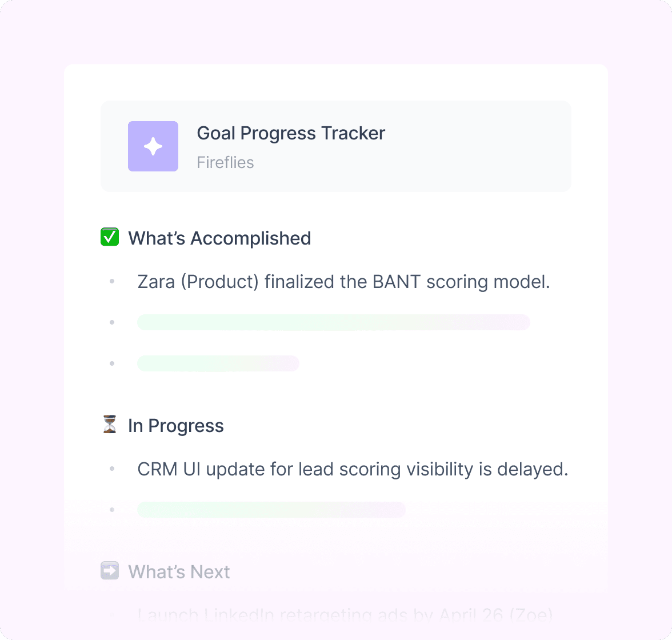Image resolution: width=672 pixels, height=640 pixels.
Task: Click bullet before CRM UI update item
Action: [112, 469]
